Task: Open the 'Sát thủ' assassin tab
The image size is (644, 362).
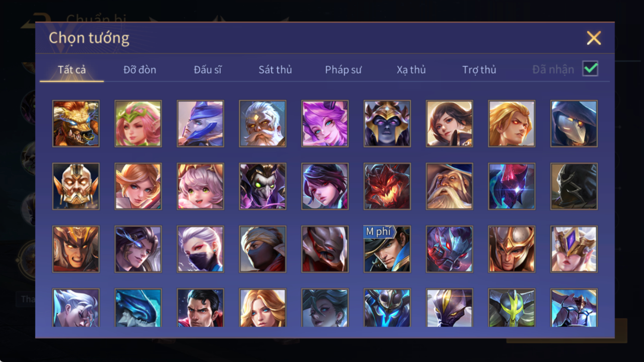Action: pyautogui.click(x=275, y=70)
